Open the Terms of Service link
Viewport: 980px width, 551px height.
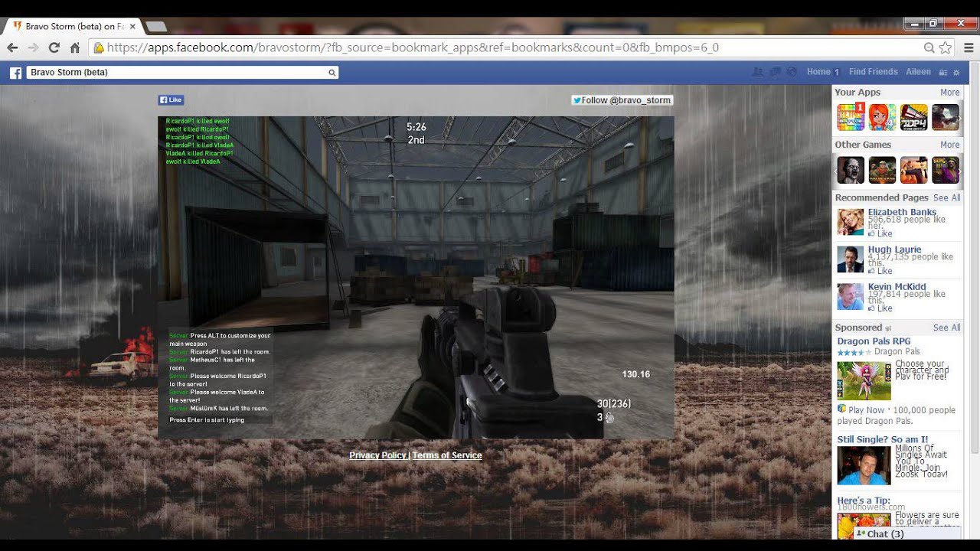pyautogui.click(x=447, y=455)
